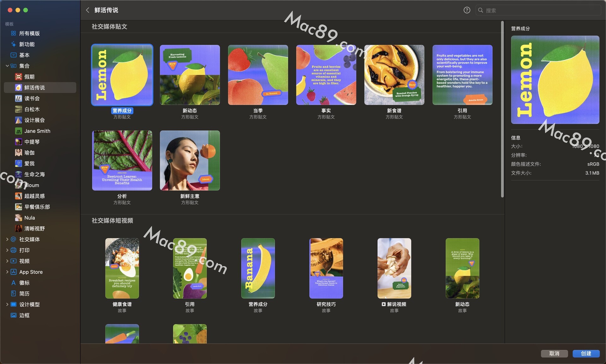The image size is (606, 364).
Task: Select 早餐俱乐部 collection in sidebar
Action: (x=37, y=207)
